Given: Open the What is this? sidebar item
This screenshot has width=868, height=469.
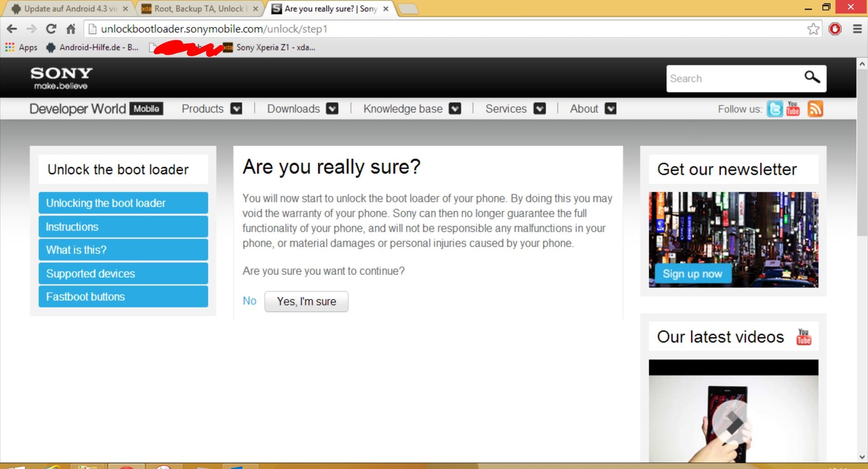Looking at the screenshot, I should click(x=123, y=250).
